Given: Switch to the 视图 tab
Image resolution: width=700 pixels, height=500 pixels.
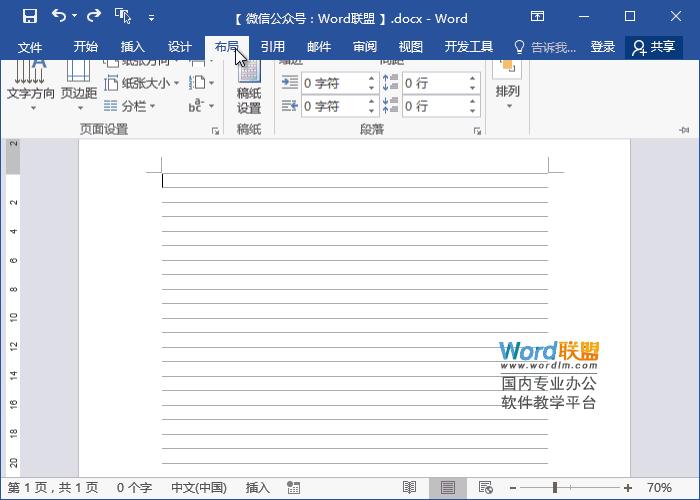Looking at the screenshot, I should click(x=411, y=47).
